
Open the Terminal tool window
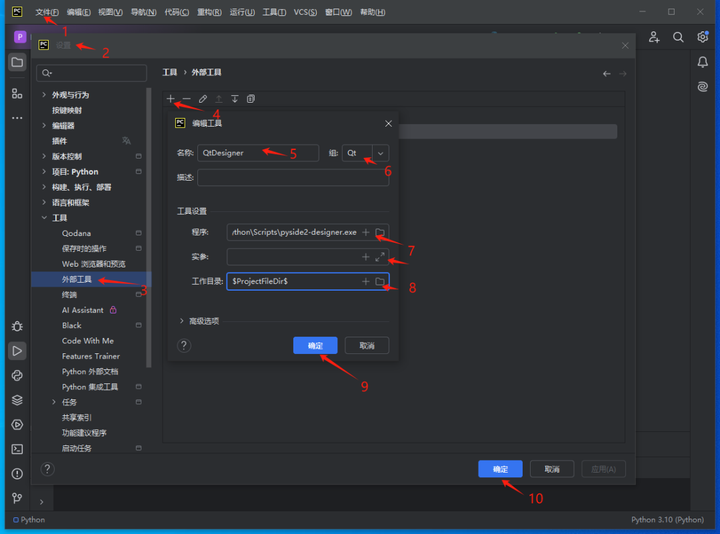pyautogui.click(x=17, y=449)
